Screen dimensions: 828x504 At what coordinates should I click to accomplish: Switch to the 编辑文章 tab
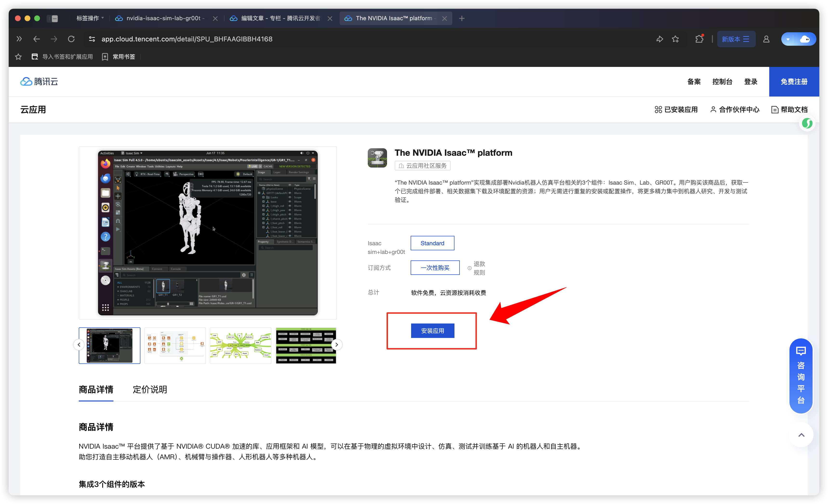(281, 18)
